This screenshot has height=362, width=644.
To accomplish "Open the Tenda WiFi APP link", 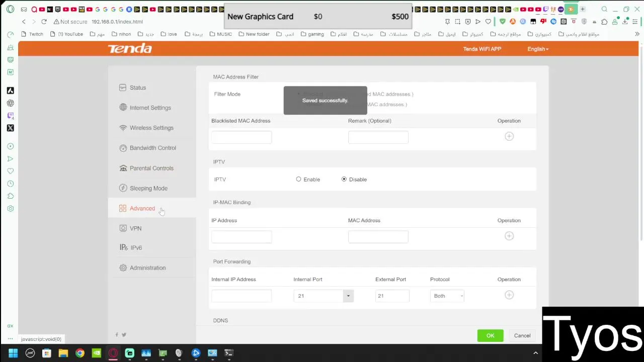I will tap(482, 49).
